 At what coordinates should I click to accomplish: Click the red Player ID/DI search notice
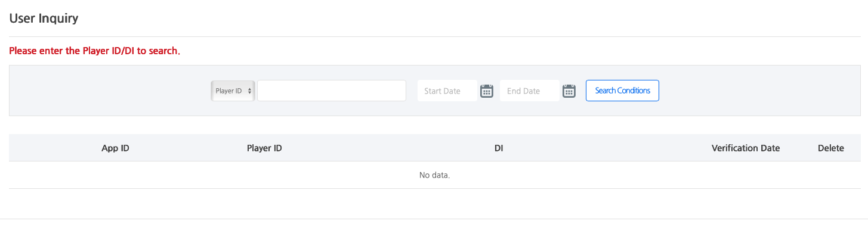(x=95, y=51)
